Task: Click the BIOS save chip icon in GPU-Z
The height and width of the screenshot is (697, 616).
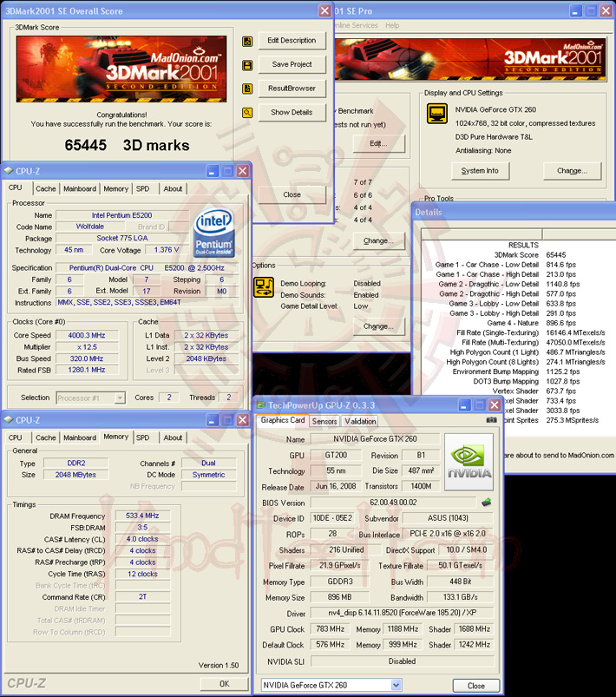Action: 487,503
